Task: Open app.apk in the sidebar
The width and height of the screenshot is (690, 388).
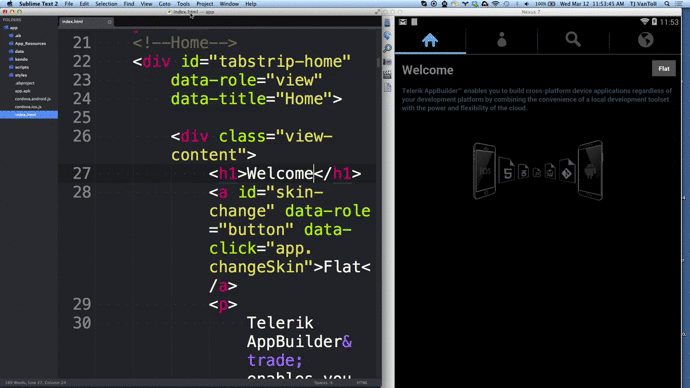Action: [22, 91]
